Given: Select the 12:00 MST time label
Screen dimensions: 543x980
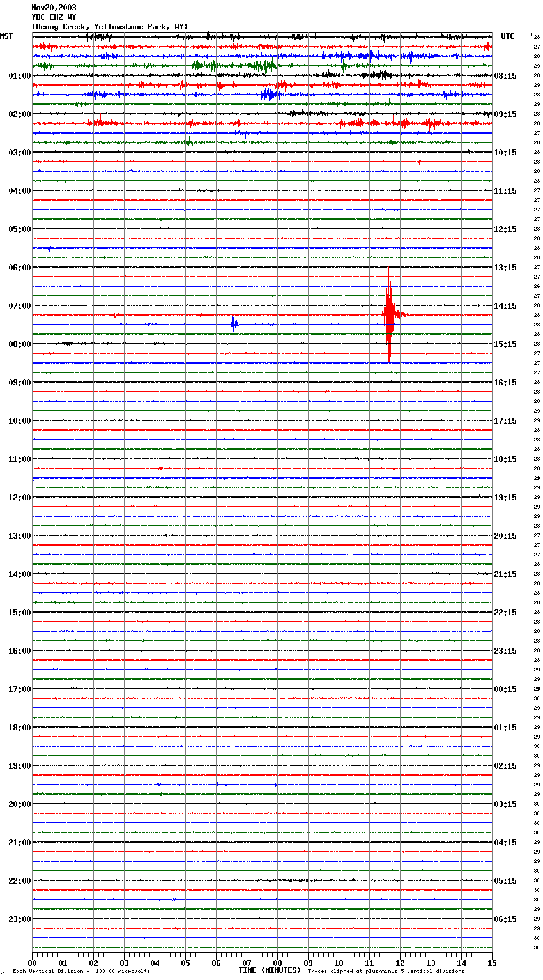Looking at the screenshot, I should pyautogui.click(x=20, y=498).
